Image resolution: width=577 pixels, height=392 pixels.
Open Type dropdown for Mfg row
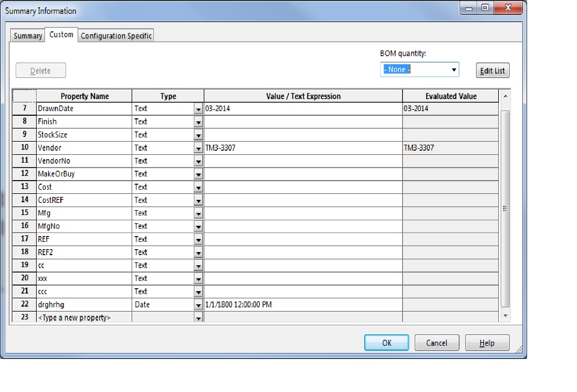[198, 214]
